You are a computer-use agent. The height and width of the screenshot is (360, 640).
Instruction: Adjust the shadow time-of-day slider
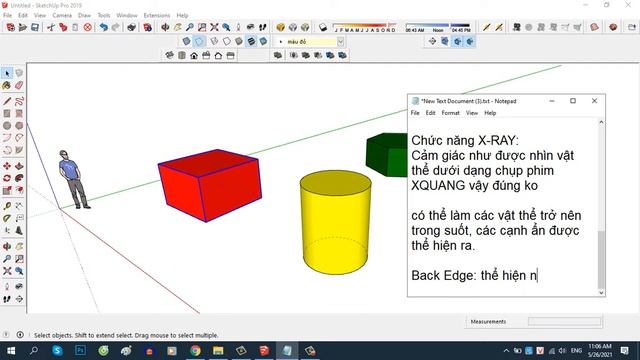coord(438,27)
